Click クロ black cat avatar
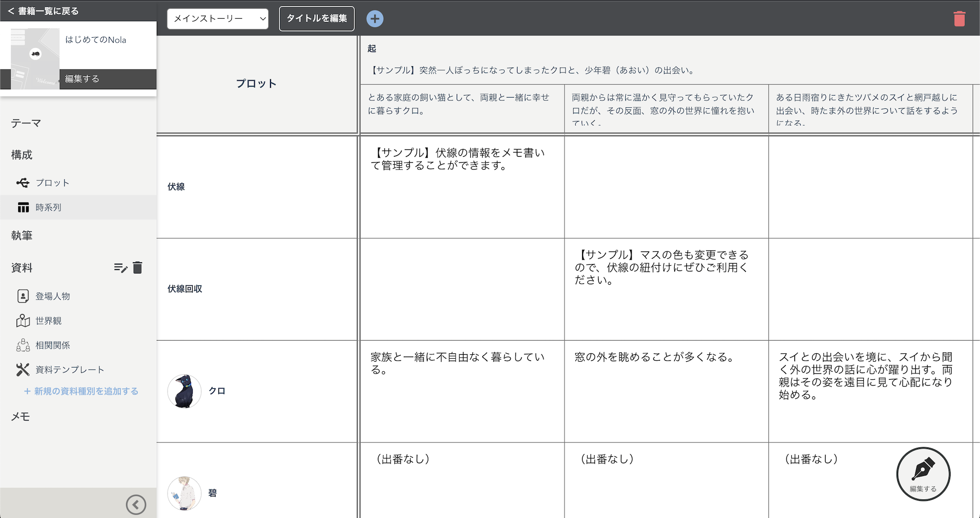980x518 pixels. [x=184, y=391]
